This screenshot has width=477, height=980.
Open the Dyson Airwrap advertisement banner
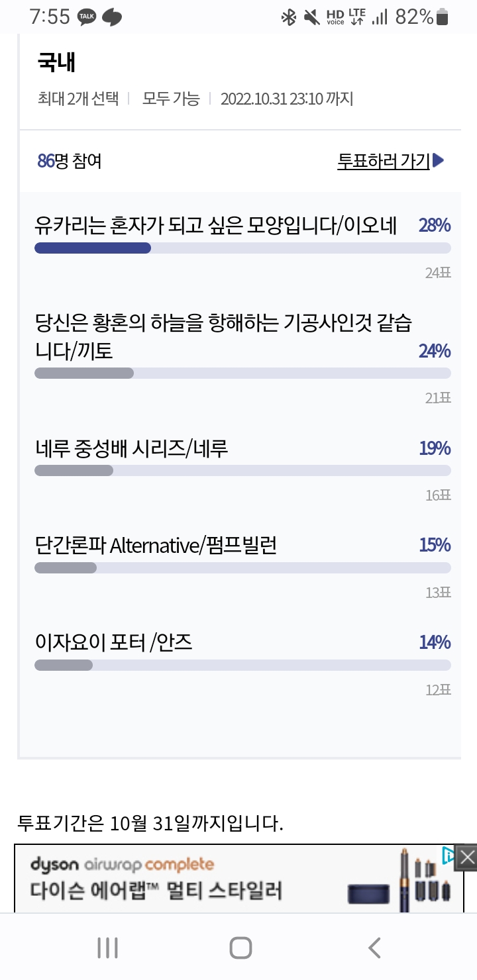(199, 879)
